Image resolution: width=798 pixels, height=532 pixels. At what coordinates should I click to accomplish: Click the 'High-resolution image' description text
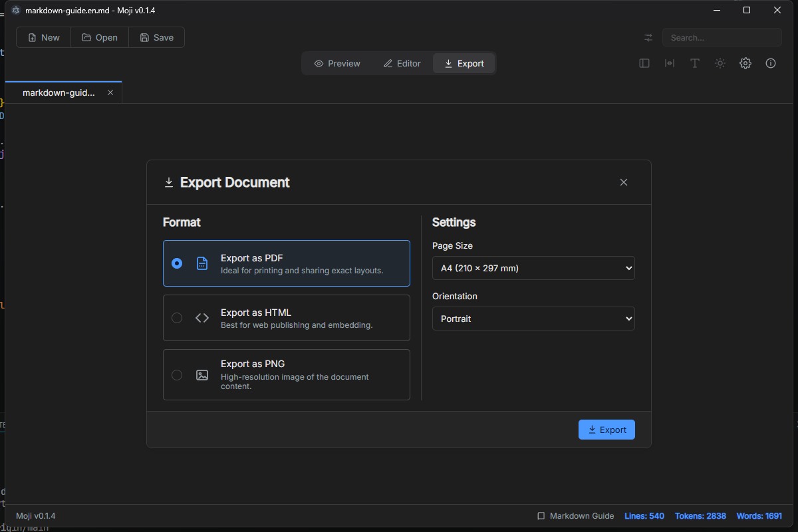(295, 381)
